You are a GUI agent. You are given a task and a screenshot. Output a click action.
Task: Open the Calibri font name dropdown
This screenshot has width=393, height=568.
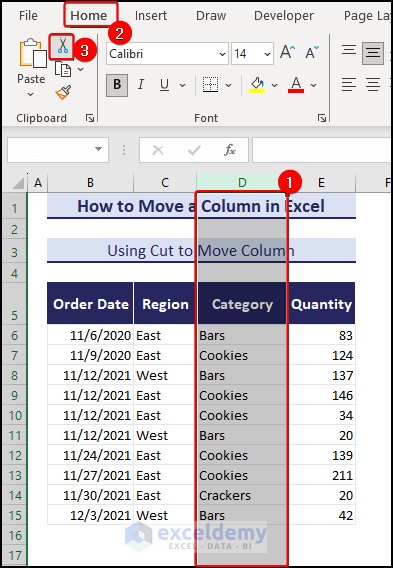222,54
